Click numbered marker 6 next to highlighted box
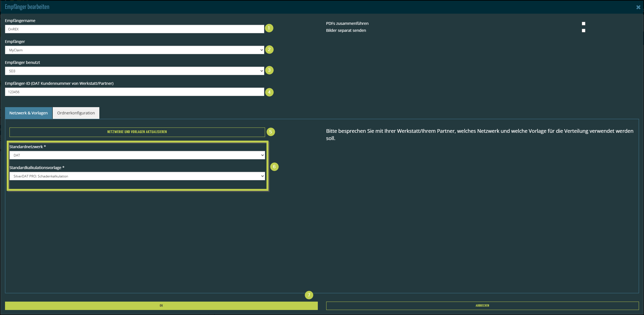The width and height of the screenshot is (644, 315). (x=274, y=167)
